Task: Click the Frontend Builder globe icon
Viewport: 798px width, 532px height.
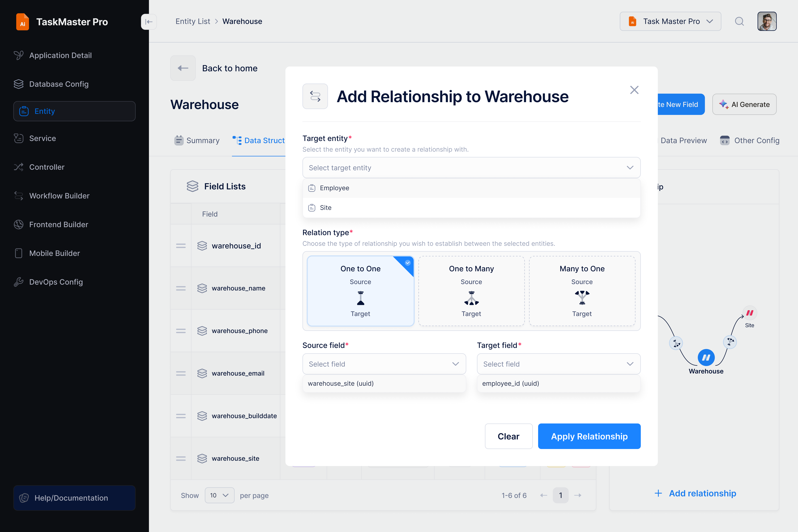Action: click(19, 224)
